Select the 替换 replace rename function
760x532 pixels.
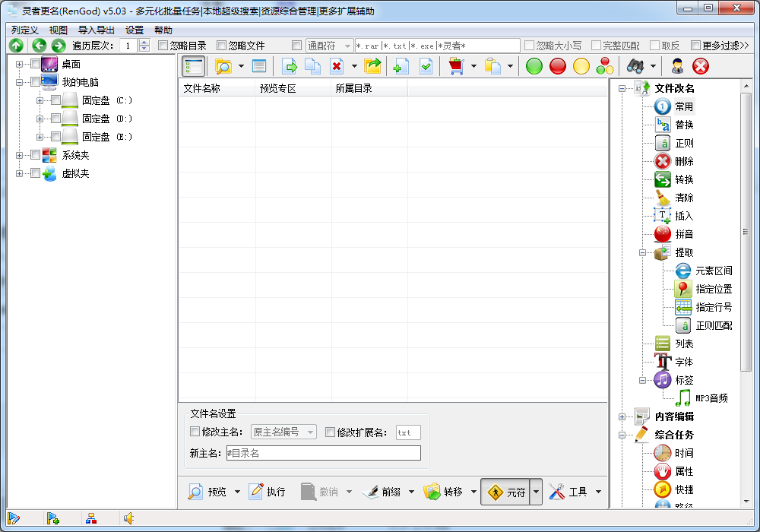[x=682, y=124]
